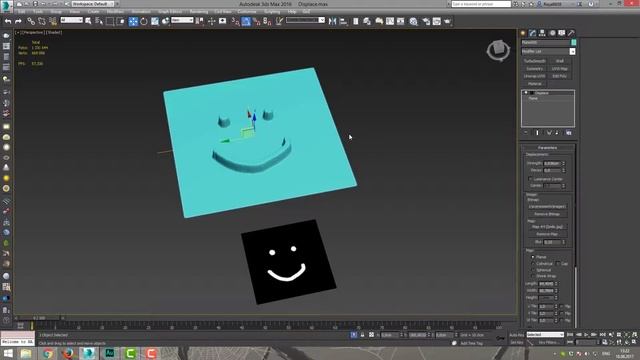Activate the Select and Rotate tool
The width and height of the screenshot is (640, 360).
pyautogui.click(x=144, y=21)
